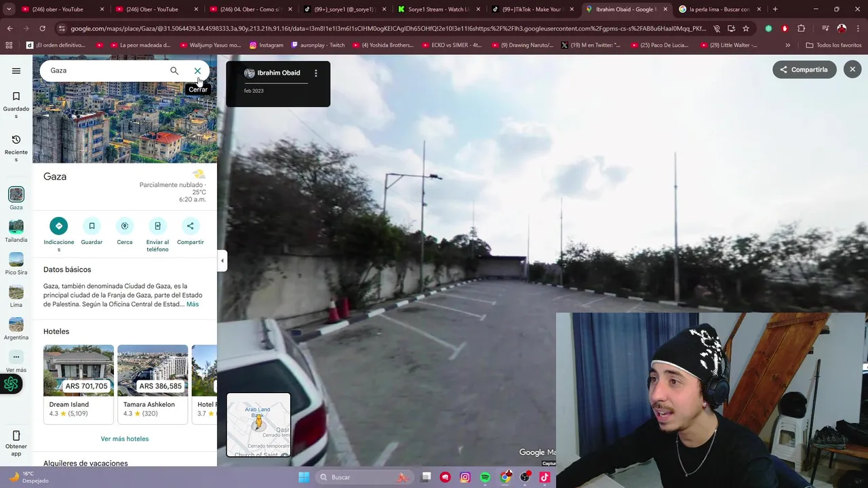Image resolution: width=868 pixels, height=488 pixels.
Task: Open the apps grid in bookmarks bar
Action: 9,45
